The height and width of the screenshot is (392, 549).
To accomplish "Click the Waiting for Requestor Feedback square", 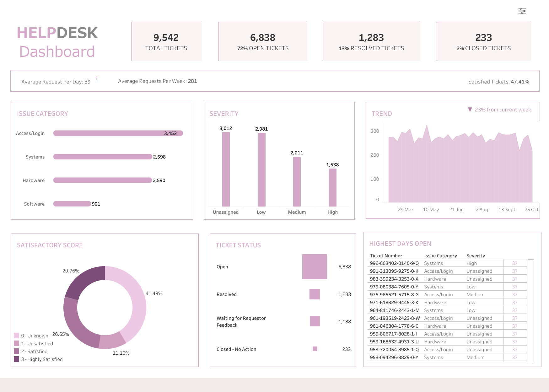I will (x=315, y=321).
